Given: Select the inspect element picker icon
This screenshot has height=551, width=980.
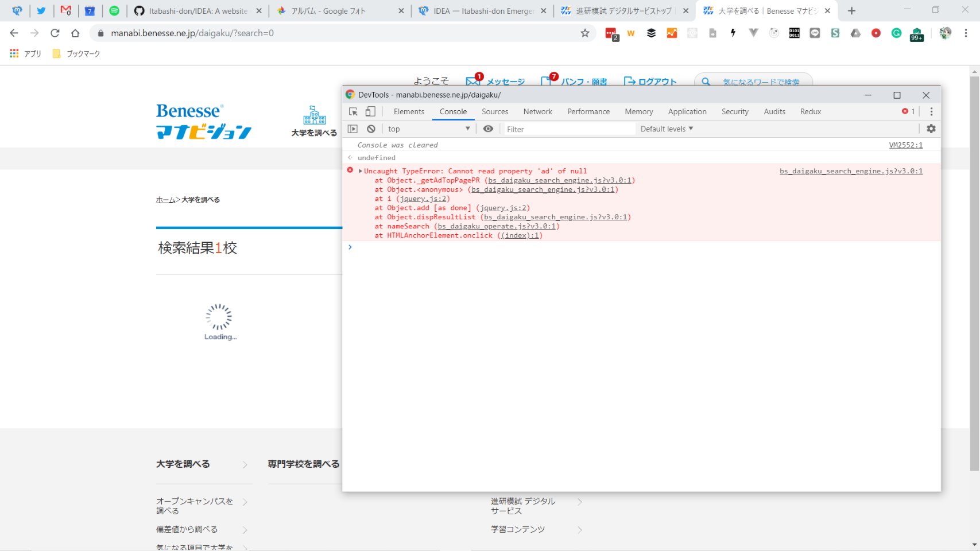Looking at the screenshot, I should pos(353,112).
